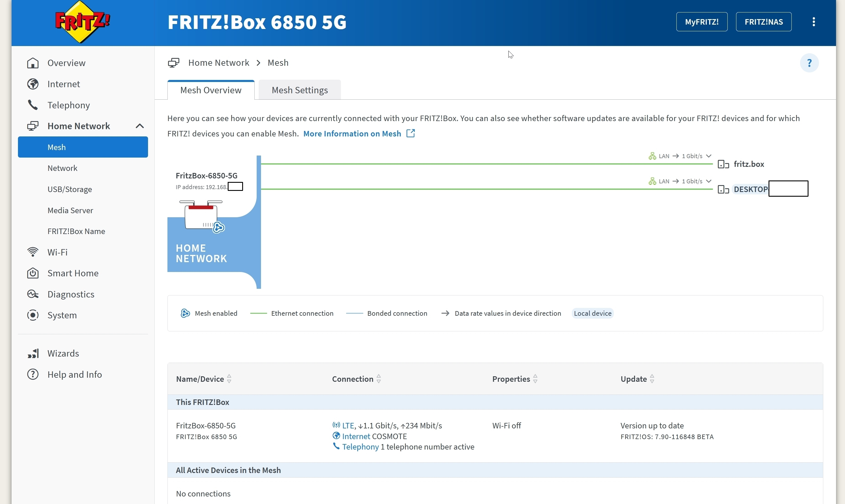Click the external link icon after More Information
Image resolution: width=845 pixels, height=504 pixels.
click(x=410, y=133)
